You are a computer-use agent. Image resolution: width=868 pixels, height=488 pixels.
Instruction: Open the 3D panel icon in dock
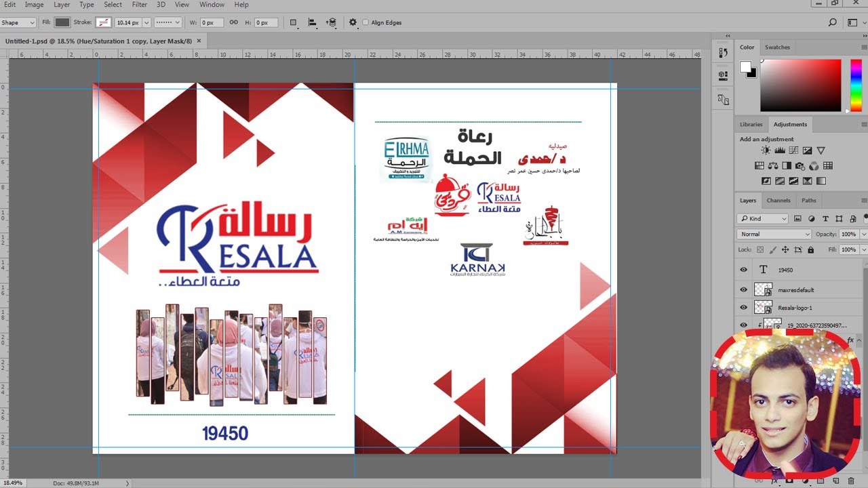tap(723, 75)
